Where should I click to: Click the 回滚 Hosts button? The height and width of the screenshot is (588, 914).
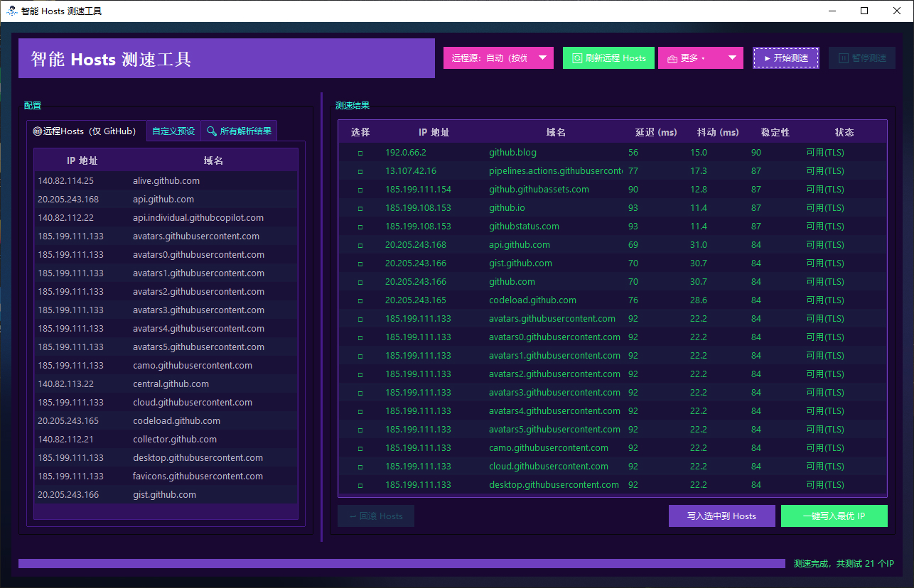point(376,516)
